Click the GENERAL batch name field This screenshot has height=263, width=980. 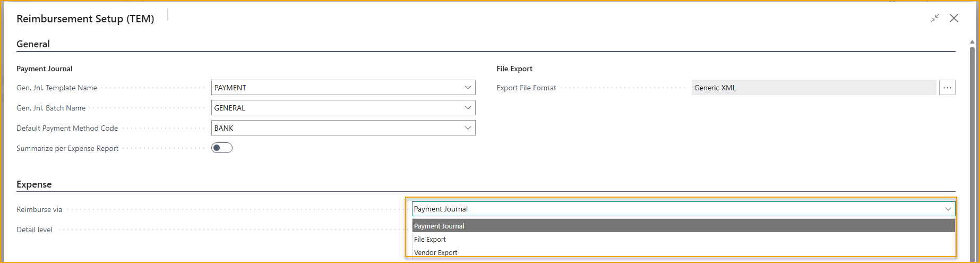point(334,108)
